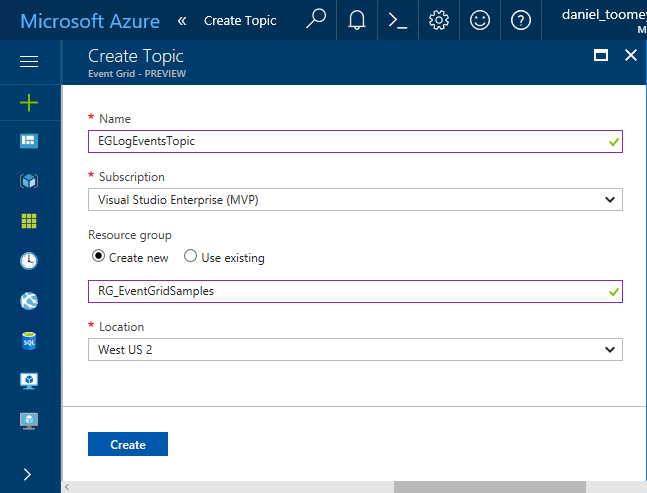Select the Create new resource group option
This screenshot has height=493, width=647.
[98, 257]
